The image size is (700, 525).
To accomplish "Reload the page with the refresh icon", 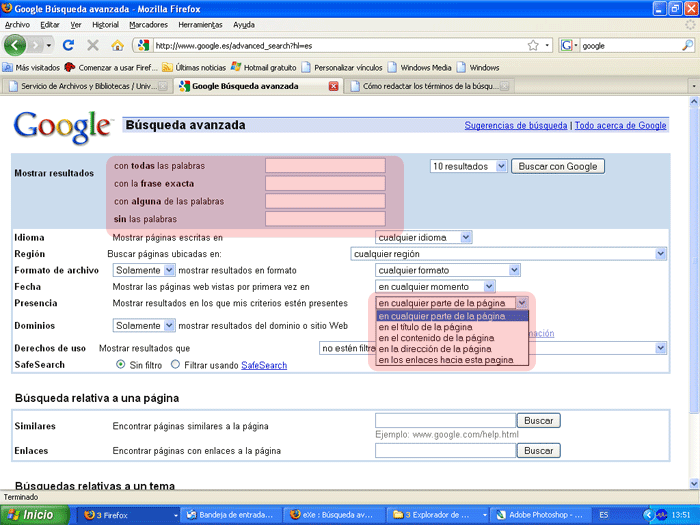I will (68, 45).
